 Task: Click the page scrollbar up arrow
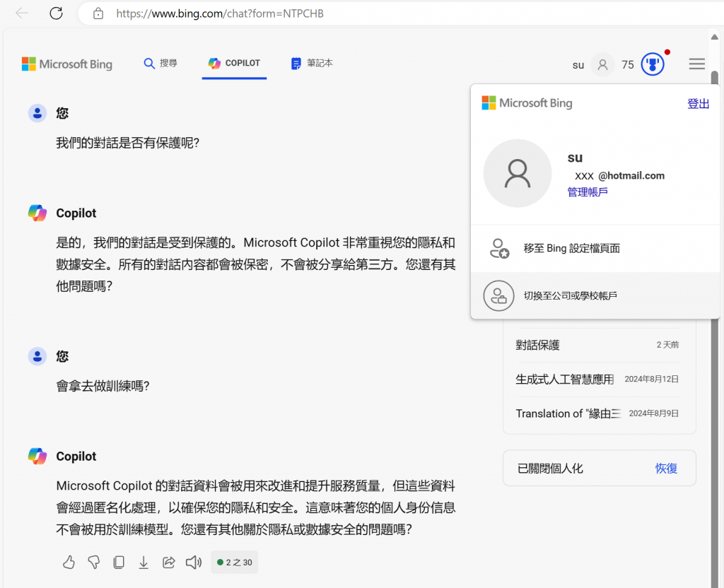point(714,37)
